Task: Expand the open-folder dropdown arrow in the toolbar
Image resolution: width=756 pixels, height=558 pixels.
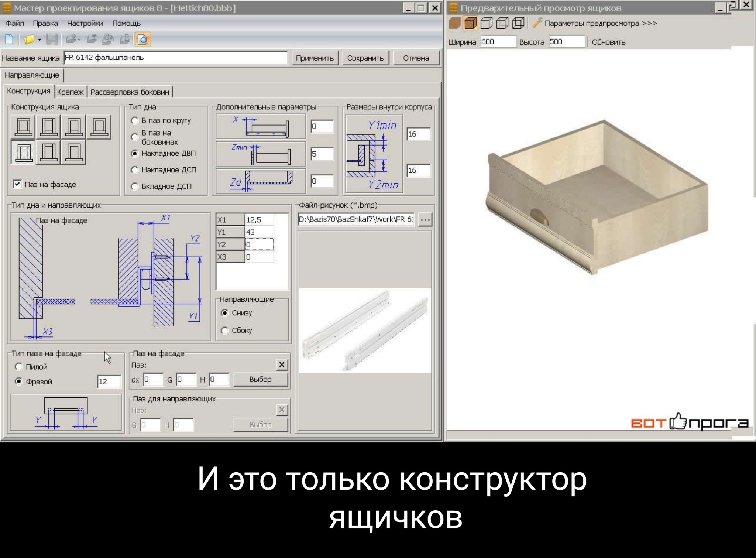Action: pyautogui.click(x=39, y=40)
